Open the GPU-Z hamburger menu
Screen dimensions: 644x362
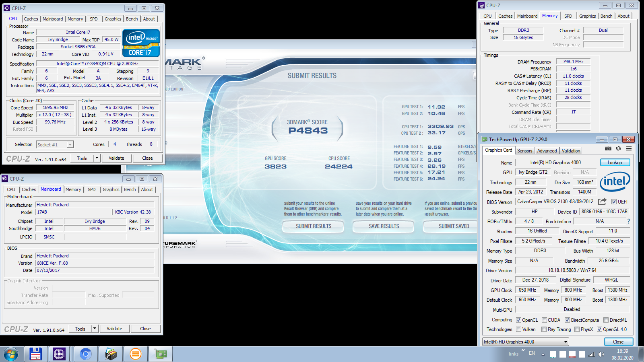pos(629,148)
